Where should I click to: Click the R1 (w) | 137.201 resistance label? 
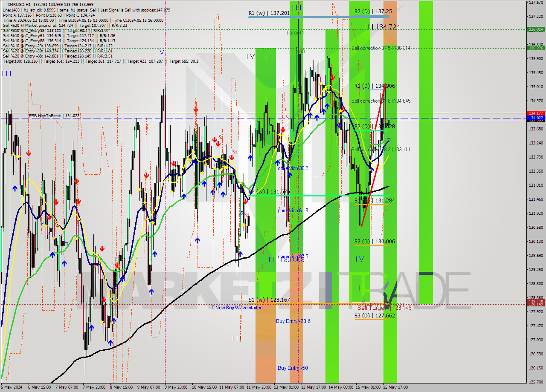[x=269, y=13]
